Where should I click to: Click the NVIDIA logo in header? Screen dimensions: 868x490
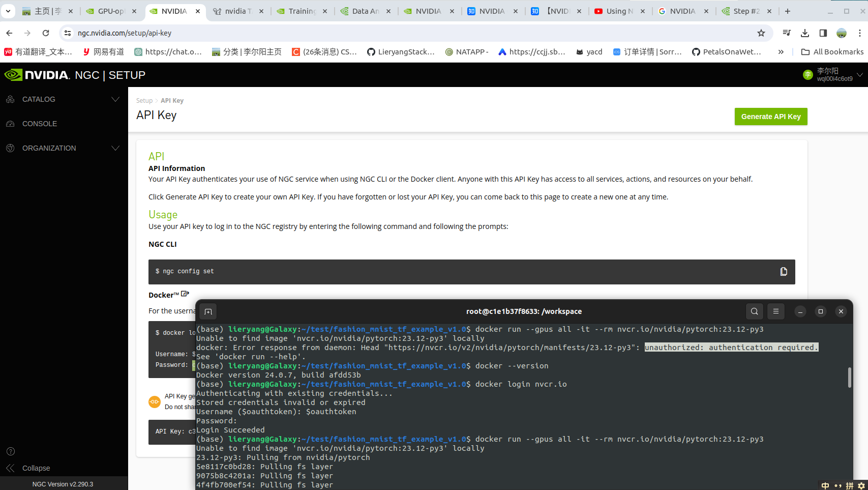[x=37, y=75]
